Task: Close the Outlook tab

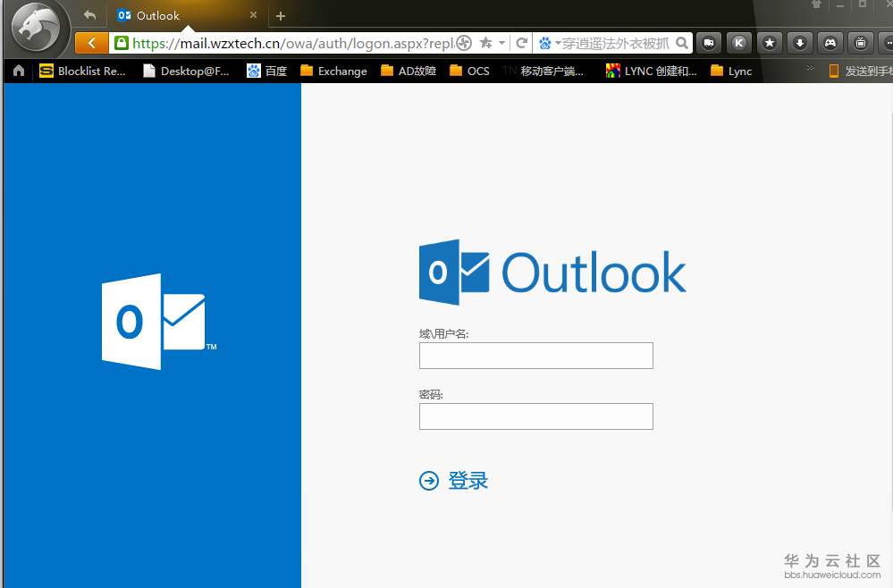Action: [254, 15]
